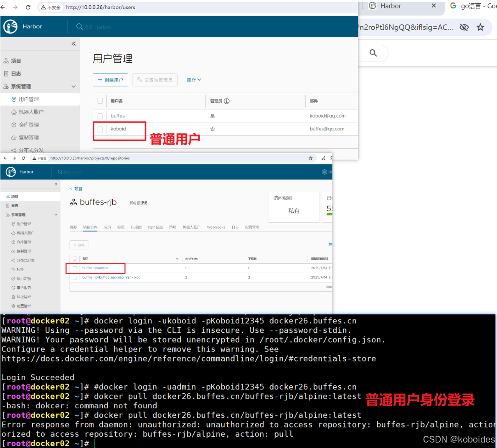This screenshot has height=448, width=497.
Task: Check the box for user koboid
Action: click(100, 129)
